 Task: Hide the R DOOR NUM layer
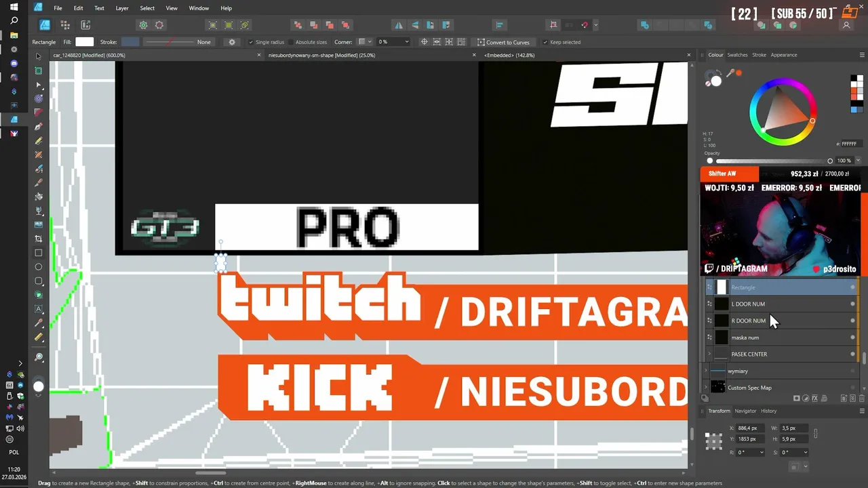852,321
